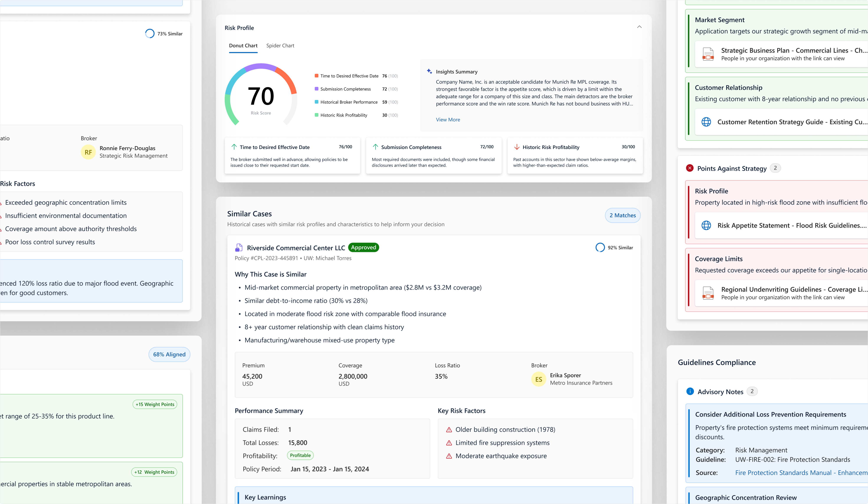The width and height of the screenshot is (868, 504).
Task: Click the red PDF icon for Strategic Business Plan
Action: [708, 54]
